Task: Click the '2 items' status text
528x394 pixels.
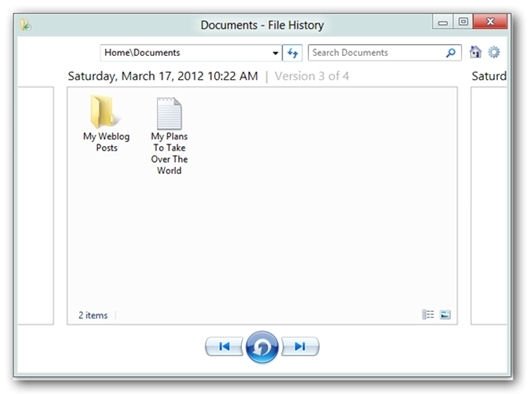Action: click(x=93, y=315)
